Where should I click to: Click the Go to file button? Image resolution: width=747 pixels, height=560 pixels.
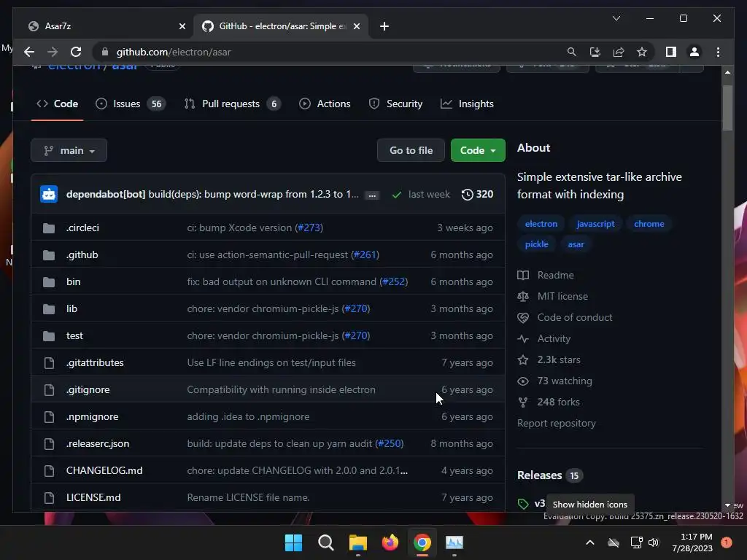[x=411, y=150]
